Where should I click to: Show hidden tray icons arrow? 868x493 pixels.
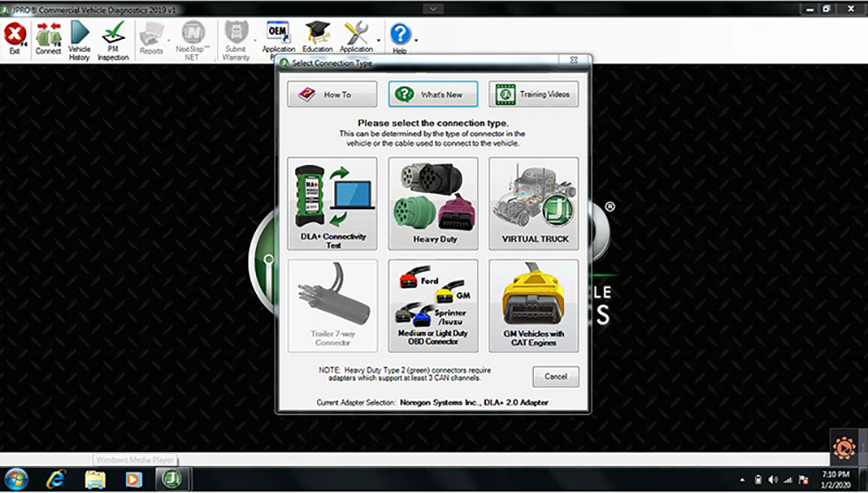(x=742, y=480)
